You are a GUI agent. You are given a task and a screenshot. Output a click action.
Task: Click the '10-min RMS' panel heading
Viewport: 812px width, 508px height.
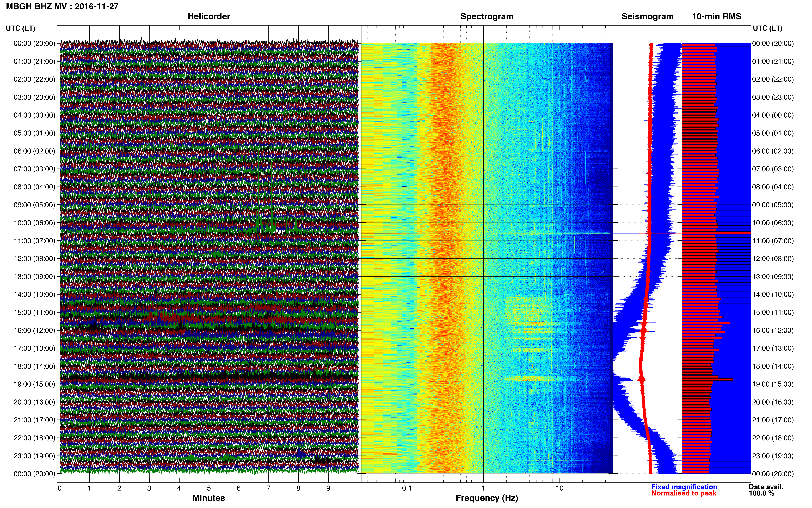click(x=717, y=16)
